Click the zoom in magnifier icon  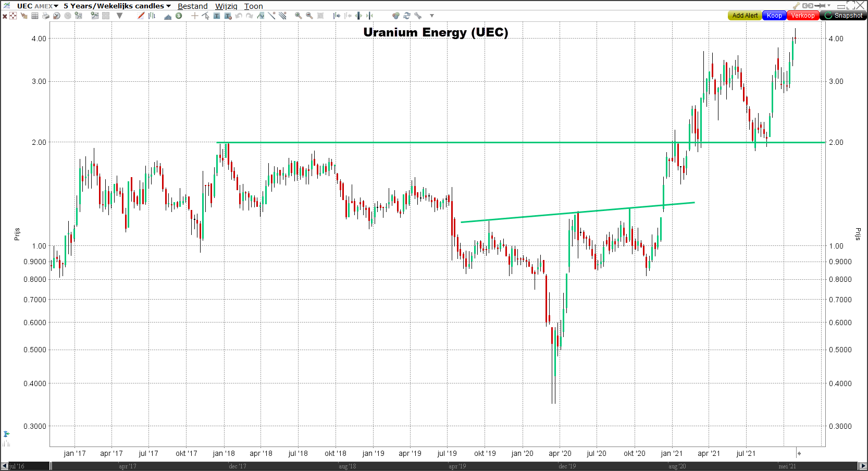[299, 16]
